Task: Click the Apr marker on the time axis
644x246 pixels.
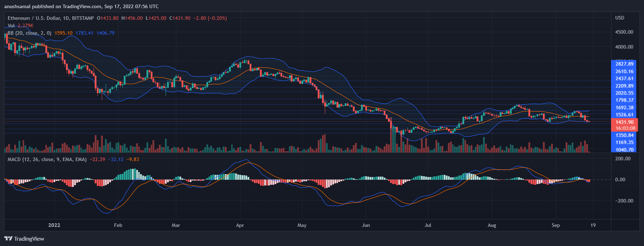Action: [240, 225]
